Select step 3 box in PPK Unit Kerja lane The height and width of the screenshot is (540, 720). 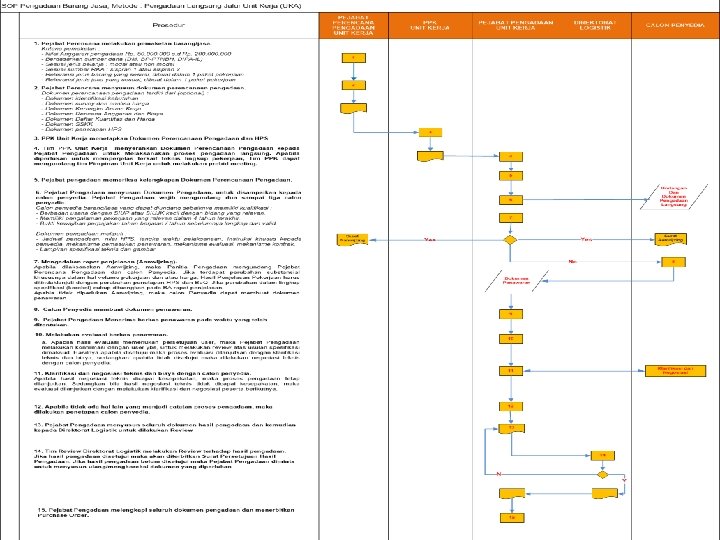[430, 132]
